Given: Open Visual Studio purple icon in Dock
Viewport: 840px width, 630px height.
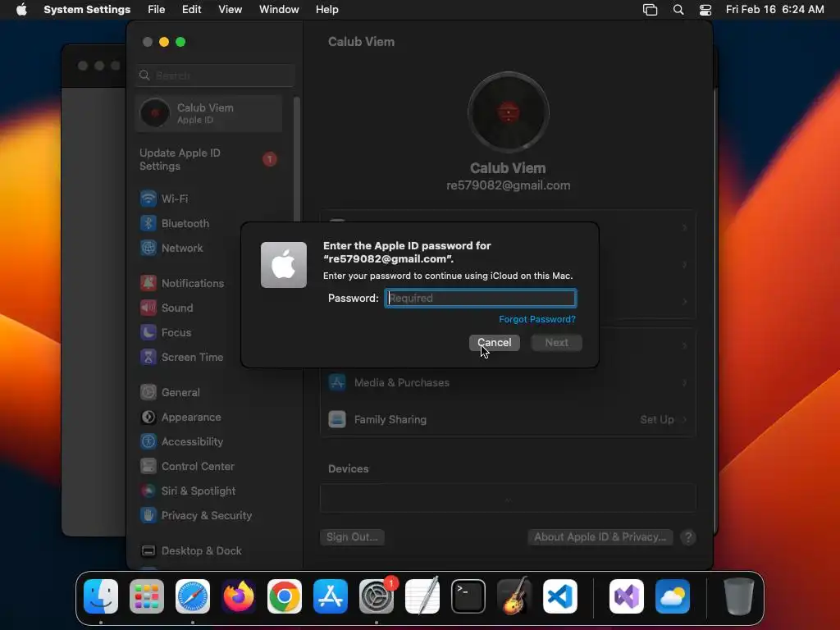Looking at the screenshot, I should click(627, 596).
